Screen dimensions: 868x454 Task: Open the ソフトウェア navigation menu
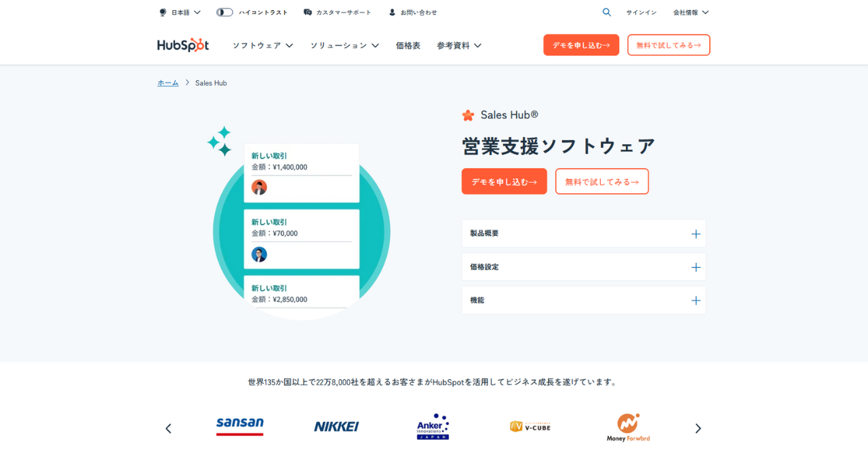pos(262,45)
